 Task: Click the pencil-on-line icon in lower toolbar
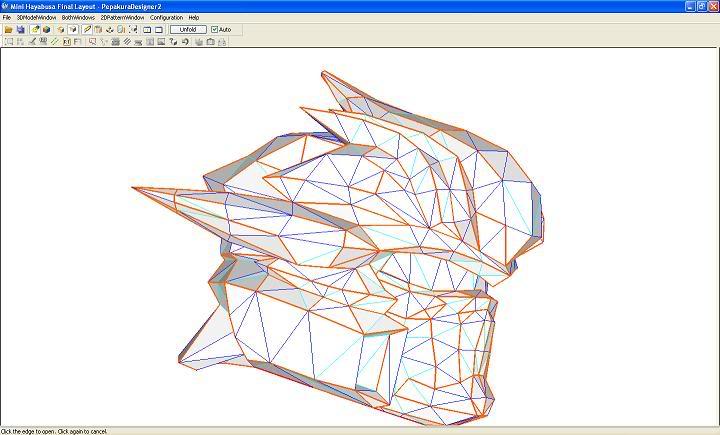[32, 42]
